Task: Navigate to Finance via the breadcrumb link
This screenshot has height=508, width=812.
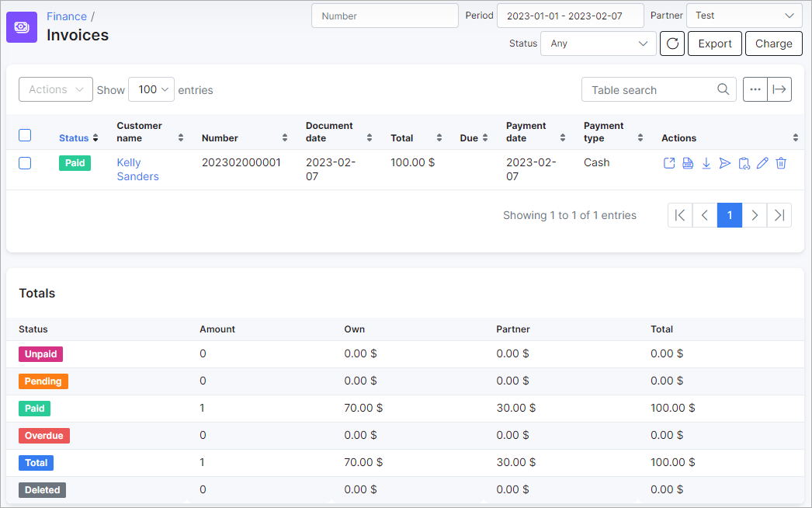Action: coord(67,16)
